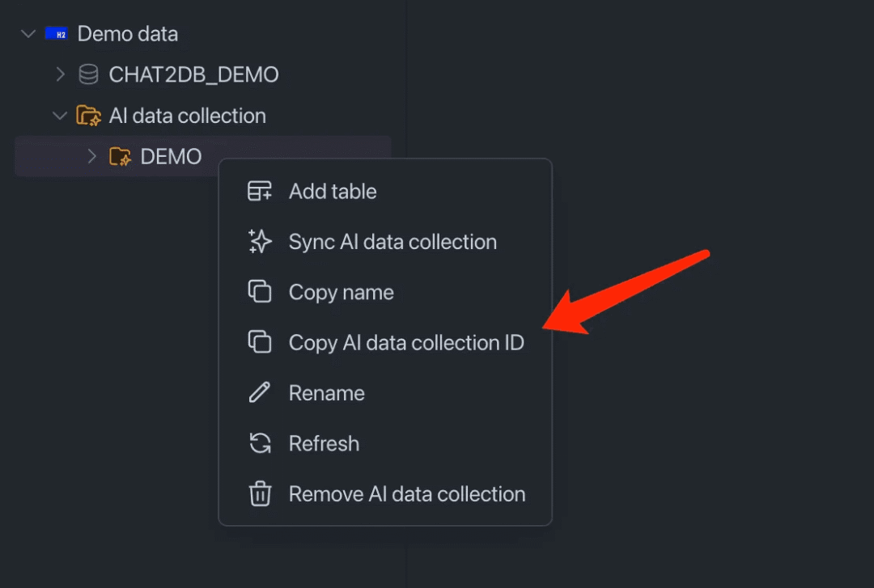Click the copy icon next to Copy name

tap(260, 292)
